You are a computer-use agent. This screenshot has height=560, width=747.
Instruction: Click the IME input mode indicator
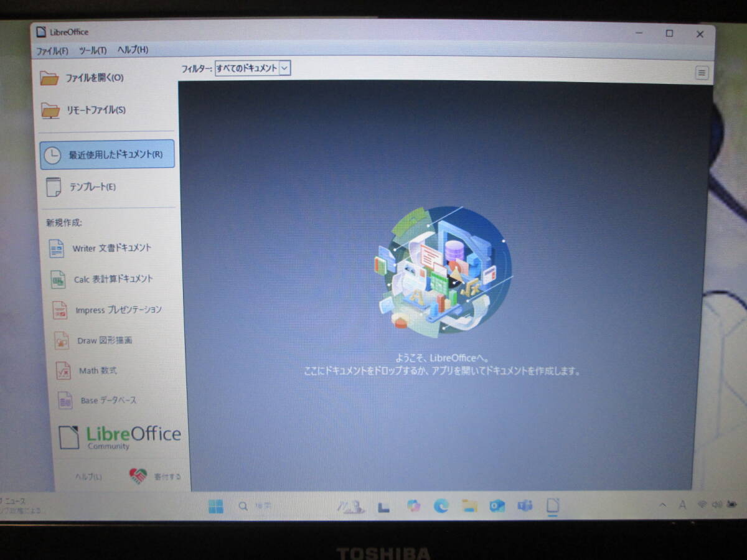tap(682, 505)
